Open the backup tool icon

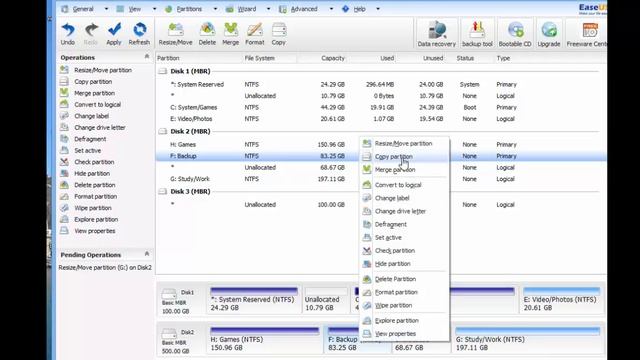477,34
